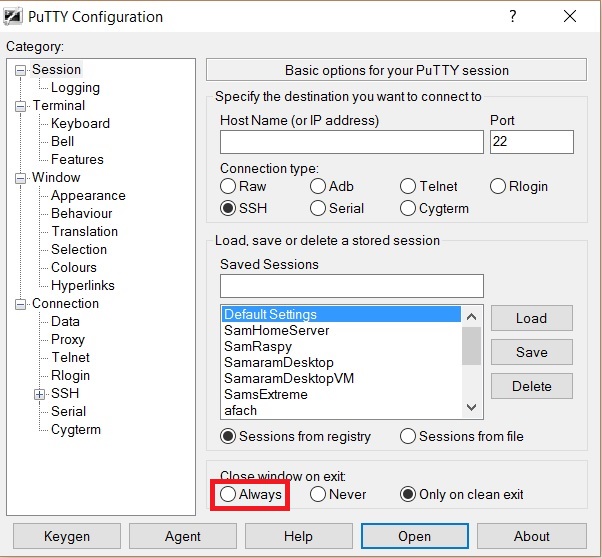
Task: Open the Session category
Action: (56, 70)
